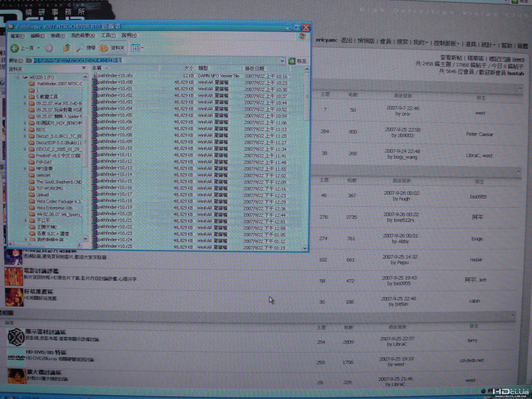The image size is (532, 399).
Task: Click WinRAR icon of pathfinder-r10.r10
Action: coord(94,148)
